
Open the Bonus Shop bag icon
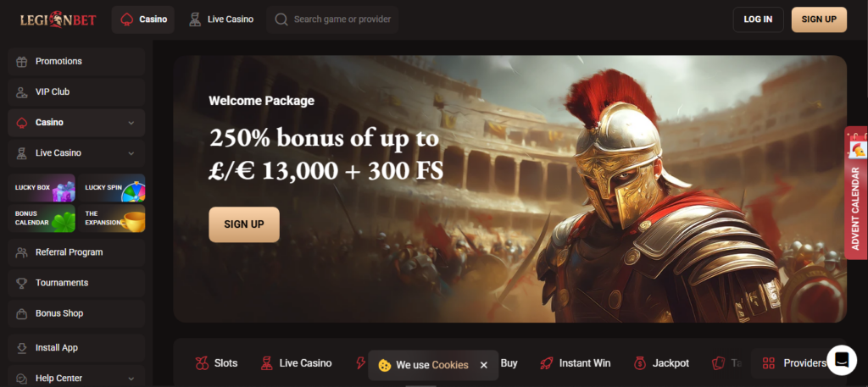(x=21, y=313)
